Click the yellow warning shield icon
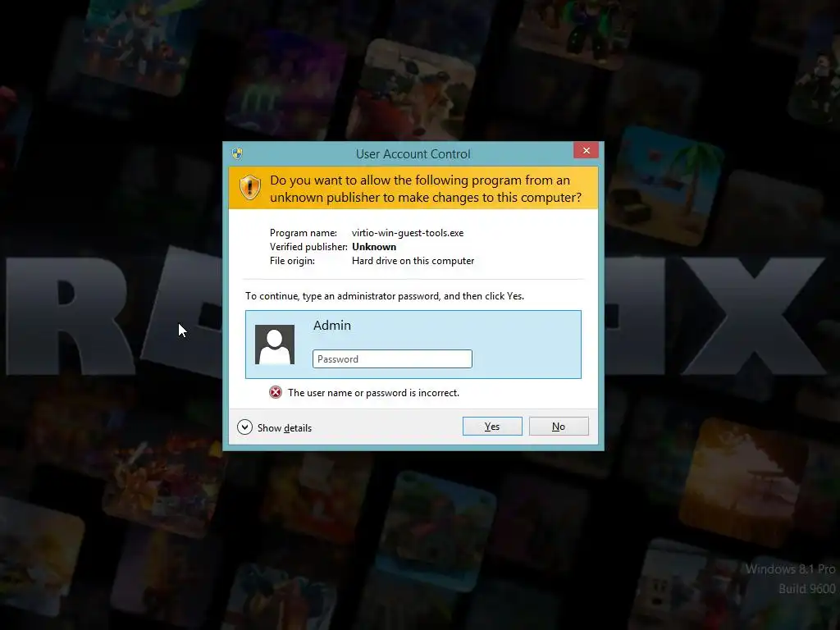The image size is (840, 630). (249, 188)
